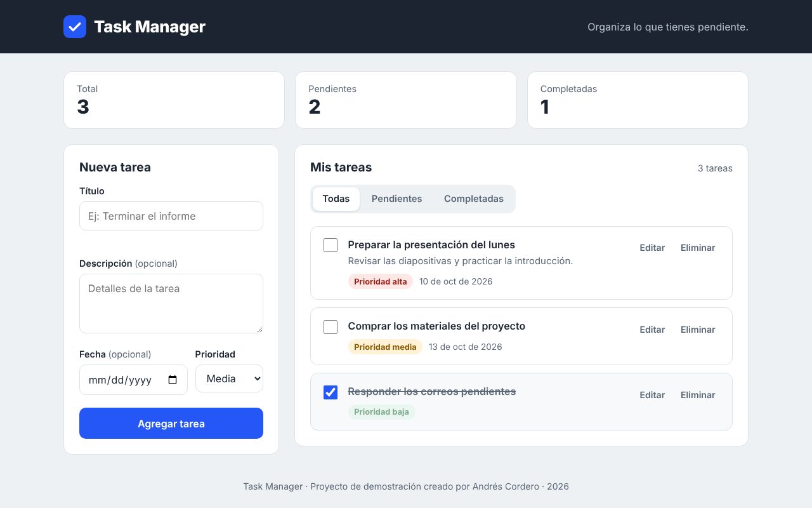Screen dimensions: 812x508
Task: Click the "Mis tareas" heading
Action: tap(341, 168)
